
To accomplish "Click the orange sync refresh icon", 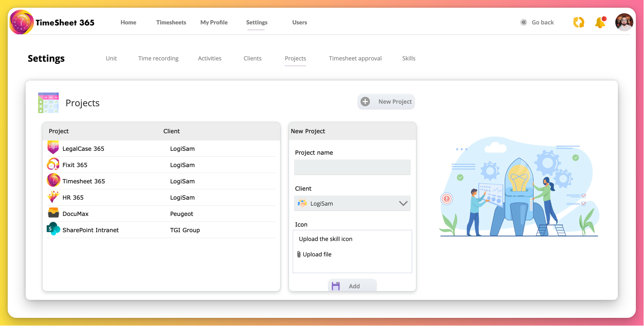I will [x=578, y=22].
